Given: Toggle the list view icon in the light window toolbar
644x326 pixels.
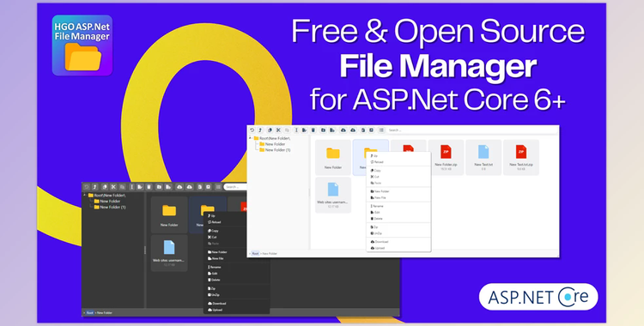Looking at the screenshot, I should [x=381, y=130].
